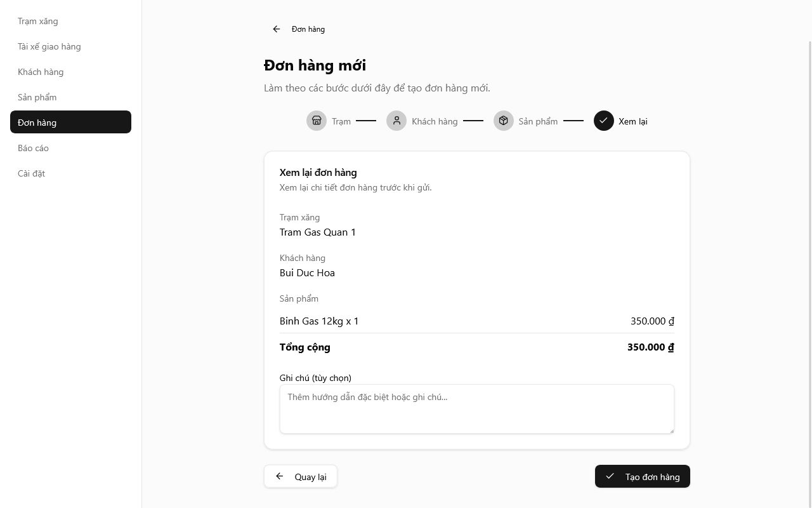Click the back arrow beside Đơn hàng

[277, 29]
